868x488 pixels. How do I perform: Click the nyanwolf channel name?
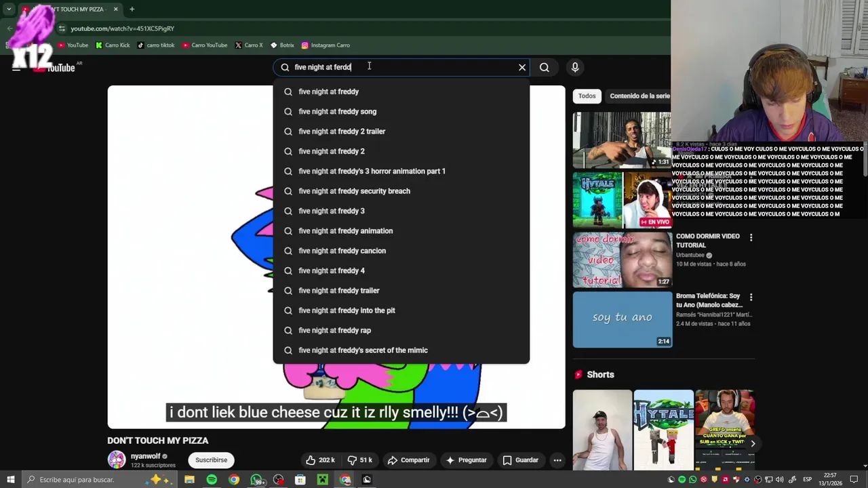click(145, 456)
